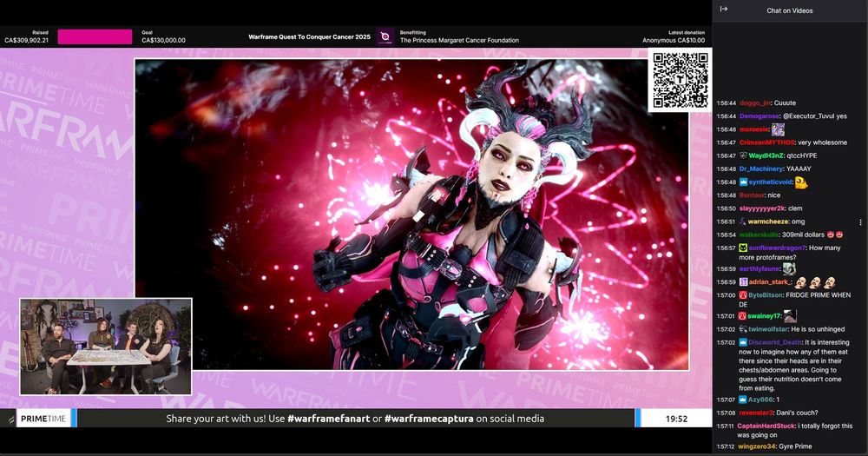Screen dimensions: 868x456
Task: Click 'Warframe Quest To Conquer Cancer 2025' title
Action: point(309,37)
